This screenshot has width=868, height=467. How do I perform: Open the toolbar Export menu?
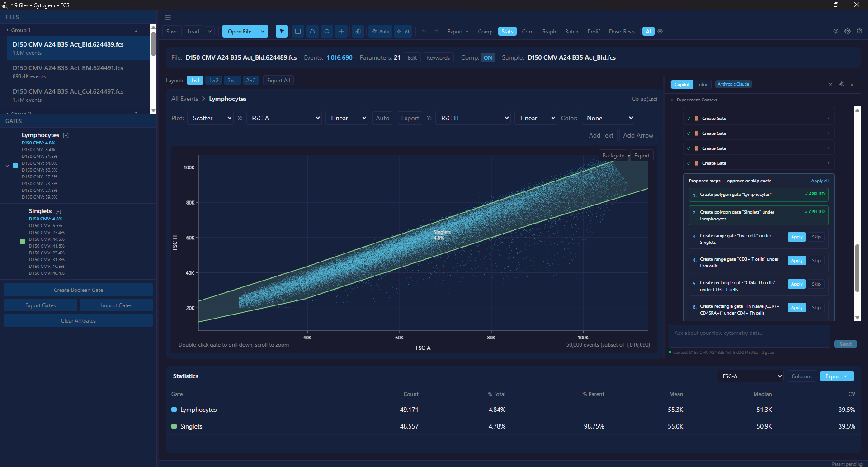click(x=458, y=31)
